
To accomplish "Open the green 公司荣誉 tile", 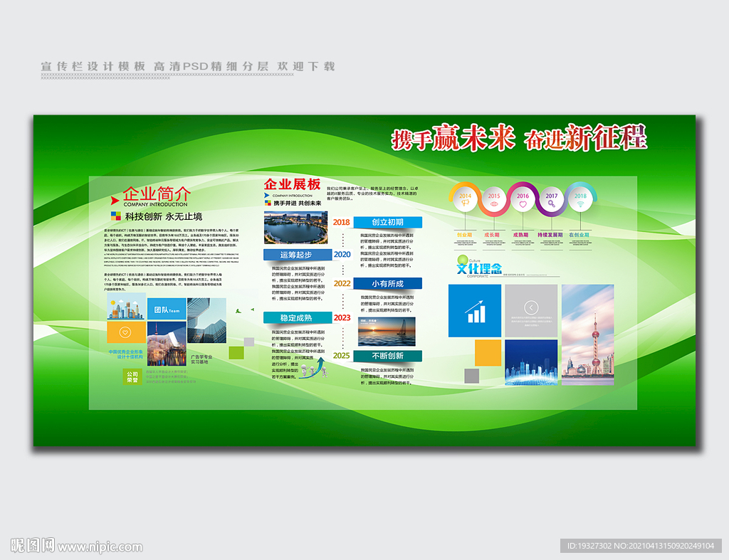I will [x=132, y=376].
